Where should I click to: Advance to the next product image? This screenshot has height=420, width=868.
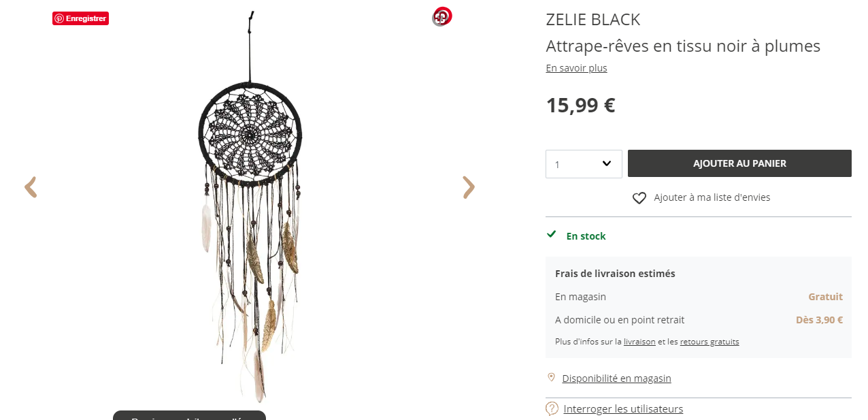pos(469,187)
